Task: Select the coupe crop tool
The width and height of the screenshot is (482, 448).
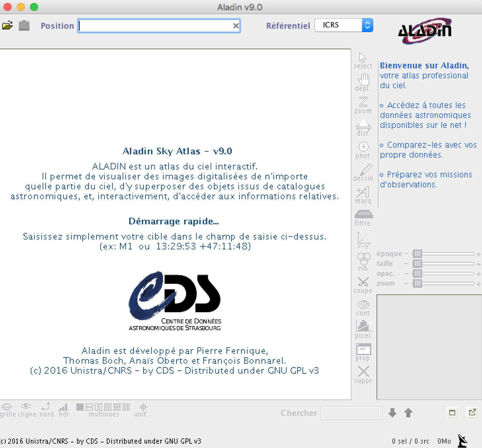Action: [x=363, y=285]
